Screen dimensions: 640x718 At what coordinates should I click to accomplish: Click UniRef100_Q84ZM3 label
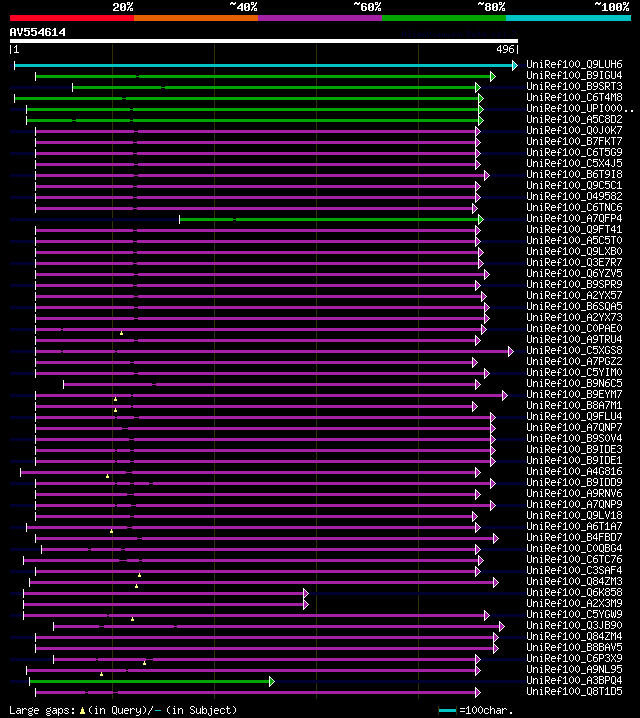pyautogui.click(x=574, y=581)
